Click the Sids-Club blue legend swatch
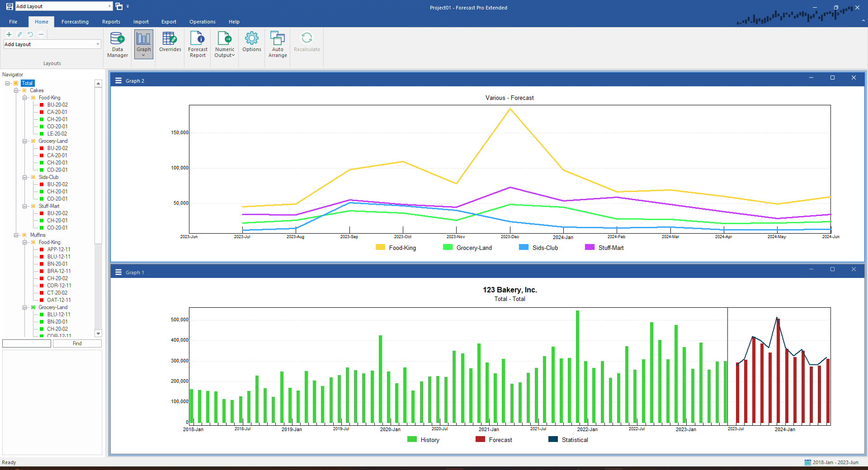The height and width of the screenshot is (470, 868). (x=524, y=247)
